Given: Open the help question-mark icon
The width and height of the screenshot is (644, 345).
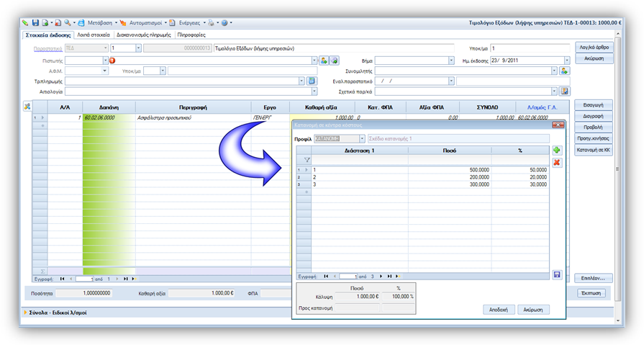Looking at the screenshot, I should 225,22.
